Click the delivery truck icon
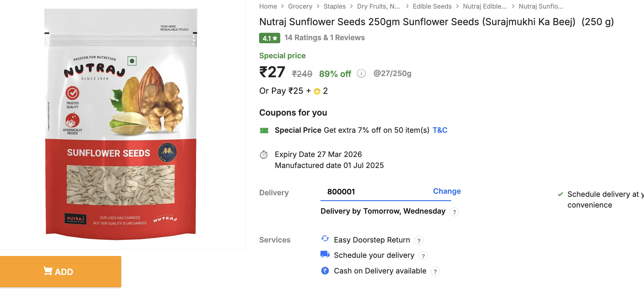The height and width of the screenshot is (290, 644). click(x=325, y=254)
